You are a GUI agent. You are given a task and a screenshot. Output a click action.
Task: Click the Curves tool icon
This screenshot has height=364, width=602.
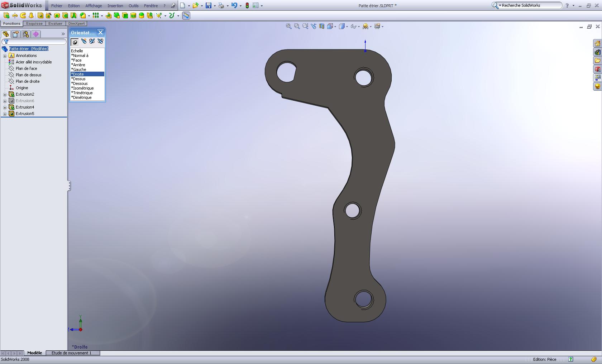[172, 15]
